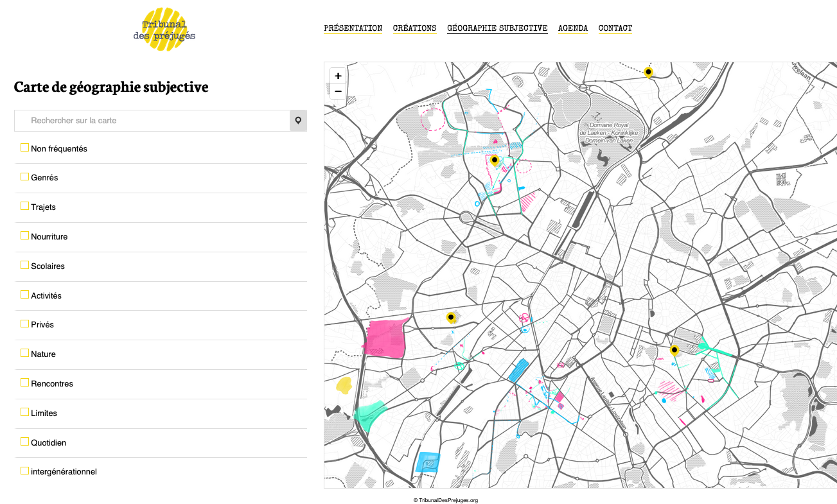Open the yellow marker left of pink square
This screenshot has height=504, width=837.
451,317
